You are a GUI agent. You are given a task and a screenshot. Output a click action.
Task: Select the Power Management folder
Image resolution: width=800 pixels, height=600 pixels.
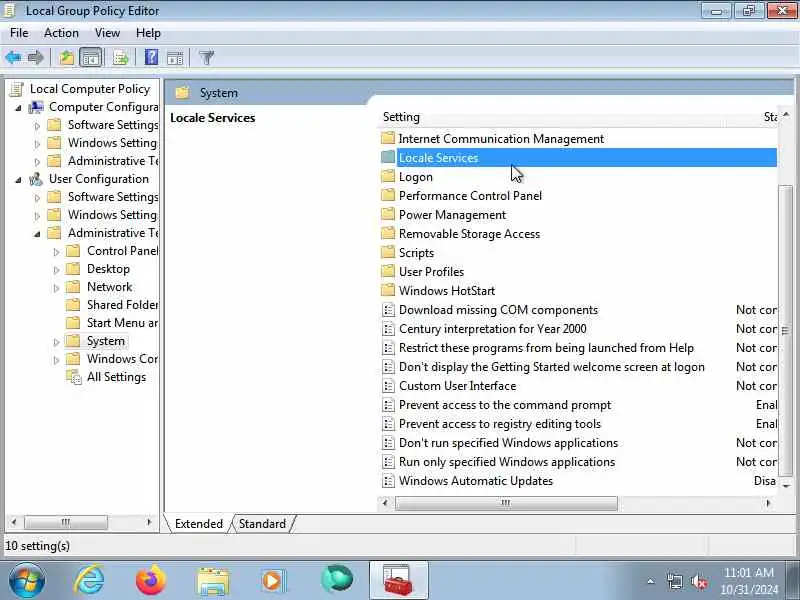click(x=453, y=215)
